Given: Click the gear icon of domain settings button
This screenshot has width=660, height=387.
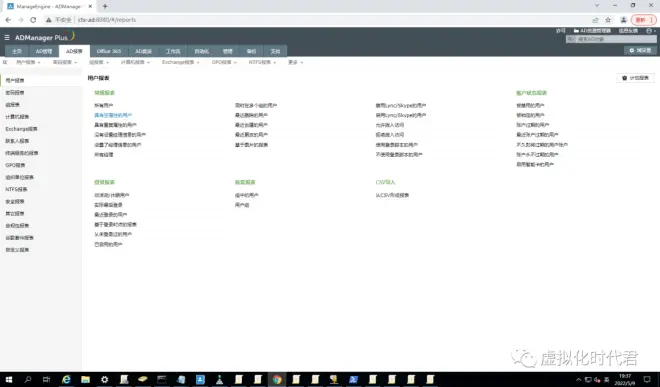Looking at the screenshot, I should coord(631,50).
